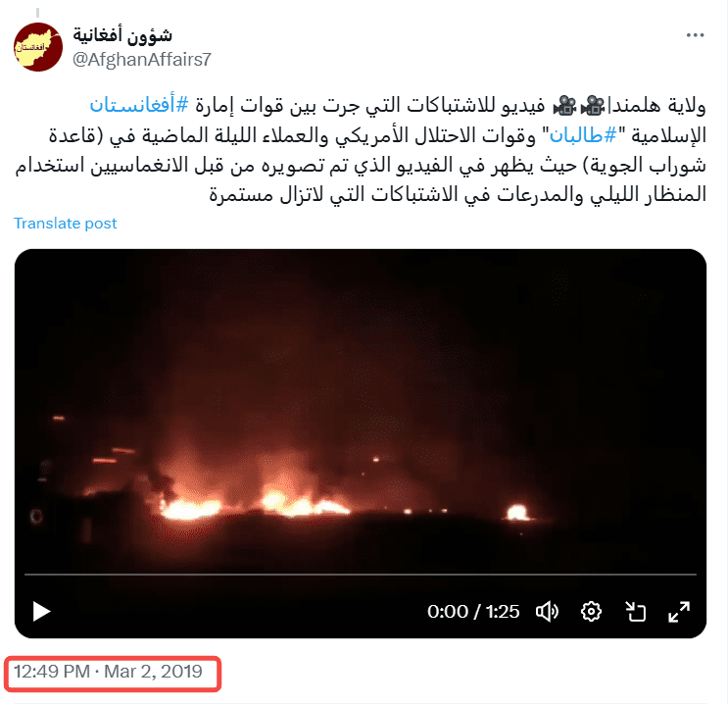728x704 pixels.
Task: Play the embedded video
Action: pos(41,611)
